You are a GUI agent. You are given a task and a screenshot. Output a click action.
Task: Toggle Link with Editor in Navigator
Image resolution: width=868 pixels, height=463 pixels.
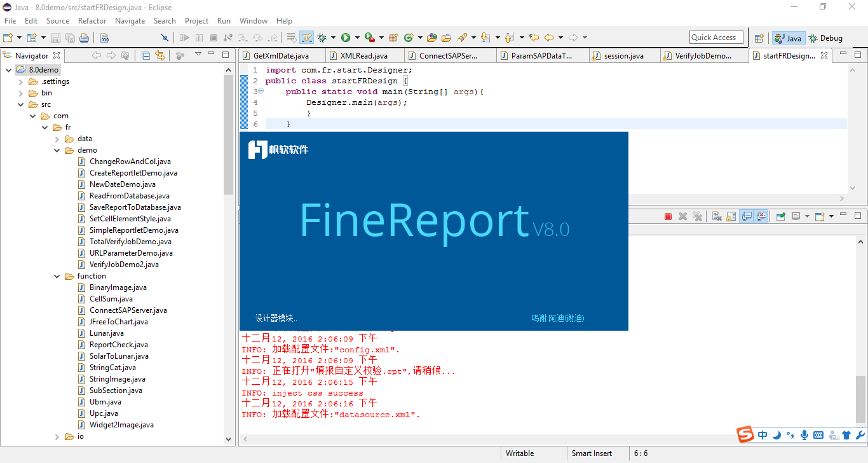(159, 55)
